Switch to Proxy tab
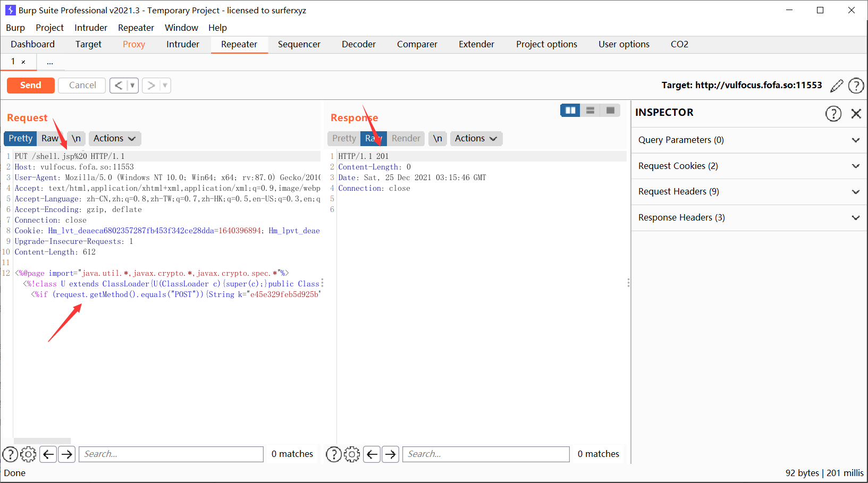Viewport: 868px width, 483px height. point(134,45)
